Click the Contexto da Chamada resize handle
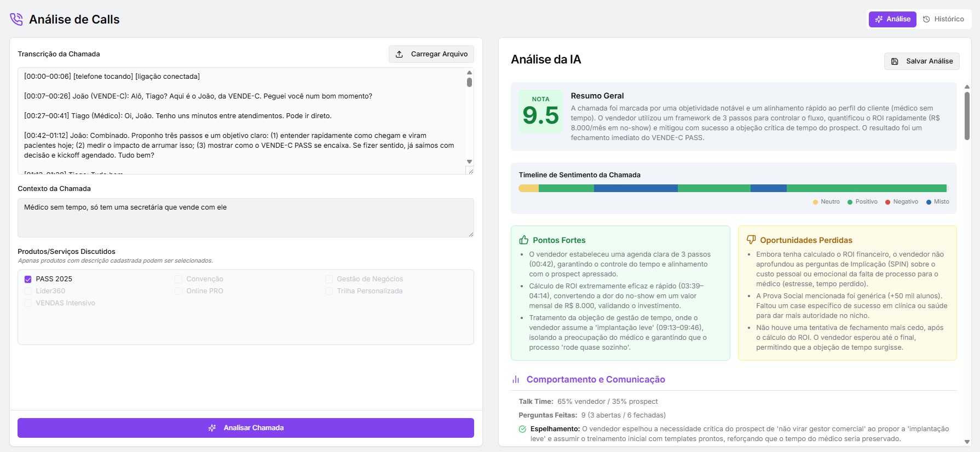980x452 pixels. pos(470,234)
